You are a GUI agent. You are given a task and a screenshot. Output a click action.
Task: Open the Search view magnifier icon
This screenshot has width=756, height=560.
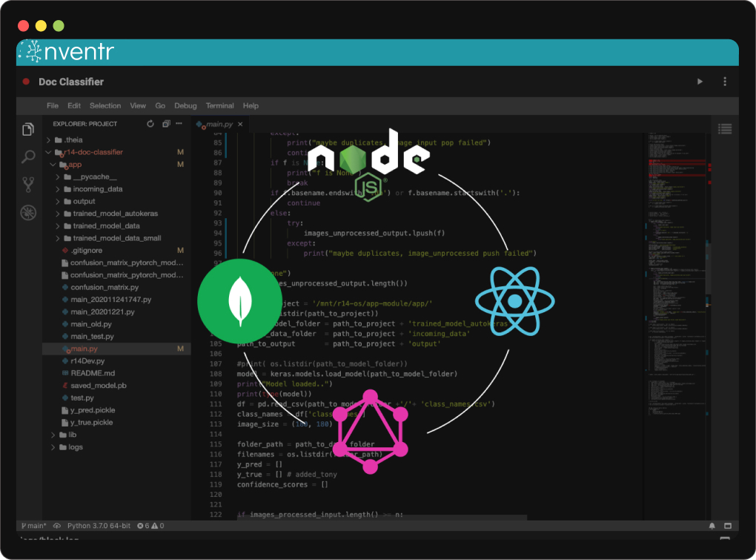click(x=28, y=157)
